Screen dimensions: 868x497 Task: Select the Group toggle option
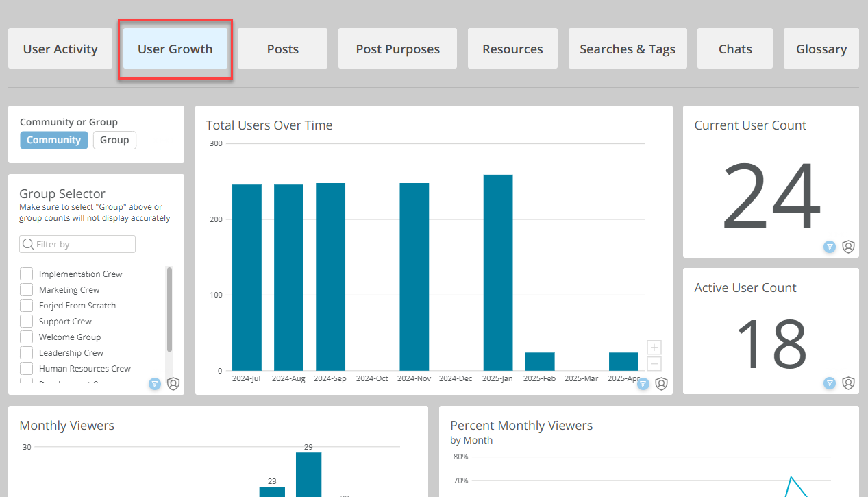[114, 140]
